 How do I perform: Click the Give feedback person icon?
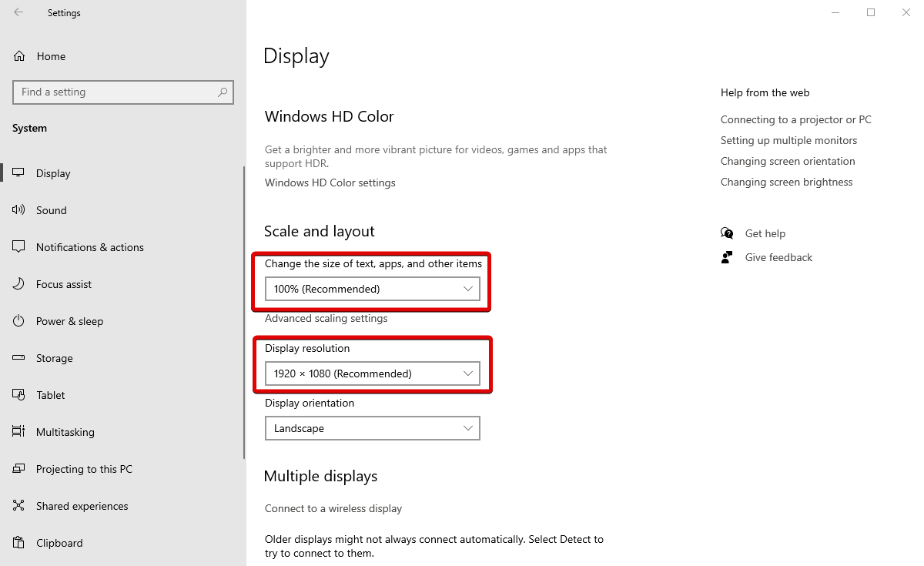pos(727,257)
